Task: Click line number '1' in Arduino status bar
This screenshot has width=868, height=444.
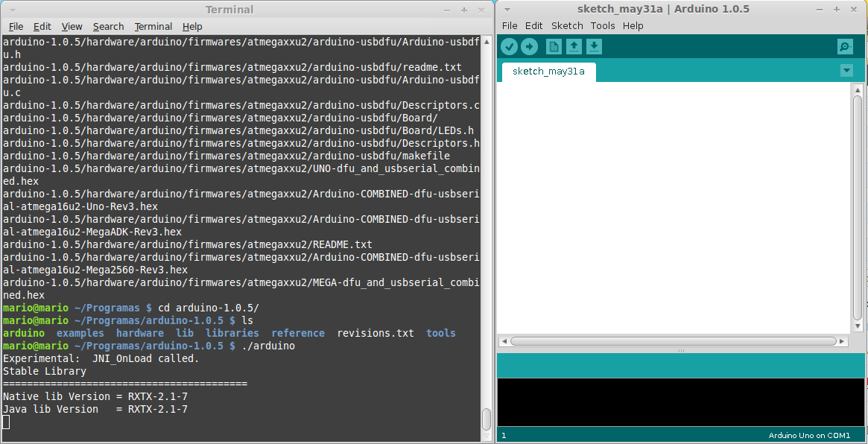Action: click(x=504, y=436)
